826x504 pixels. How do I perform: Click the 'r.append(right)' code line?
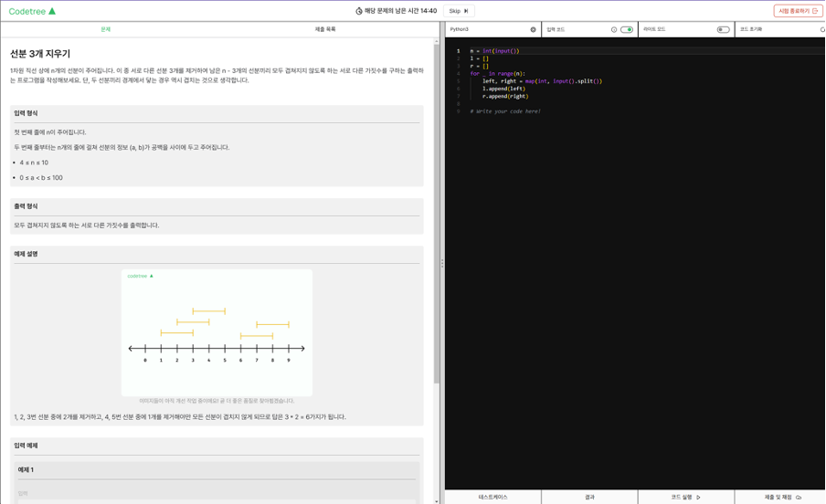pyautogui.click(x=505, y=97)
